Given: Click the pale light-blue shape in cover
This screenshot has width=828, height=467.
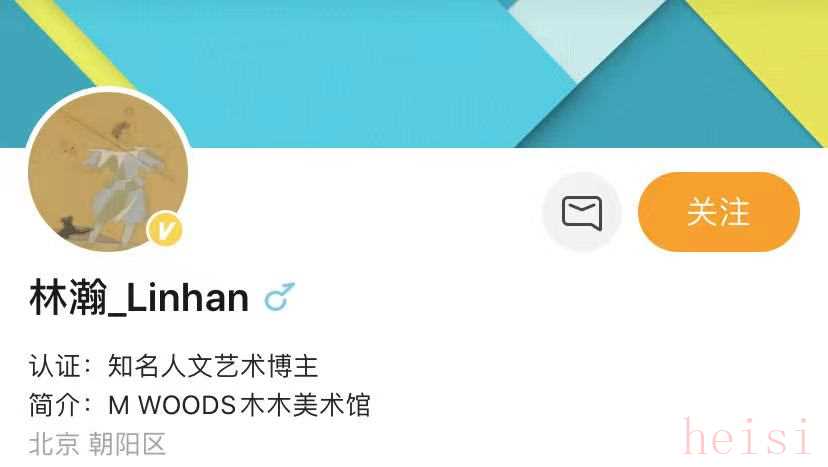Looking at the screenshot, I should pyautogui.click(x=584, y=34).
